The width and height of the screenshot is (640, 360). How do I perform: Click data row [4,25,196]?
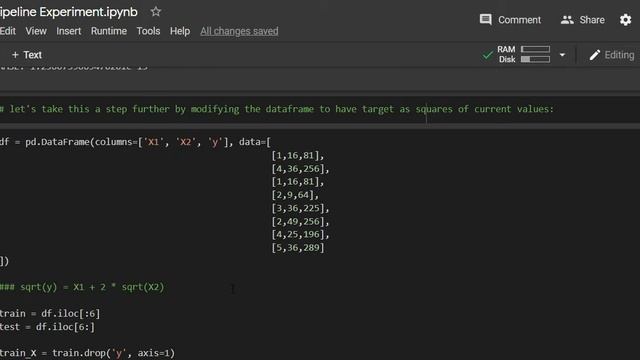click(300, 234)
